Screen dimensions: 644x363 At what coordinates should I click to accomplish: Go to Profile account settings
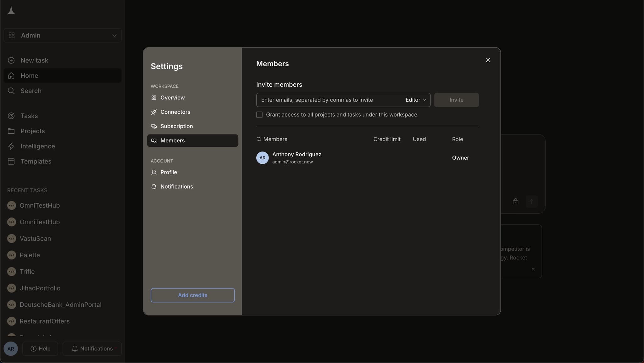[169, 172]
